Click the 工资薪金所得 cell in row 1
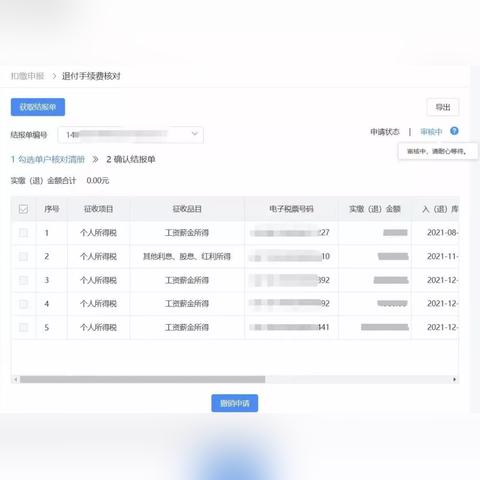 187,233
